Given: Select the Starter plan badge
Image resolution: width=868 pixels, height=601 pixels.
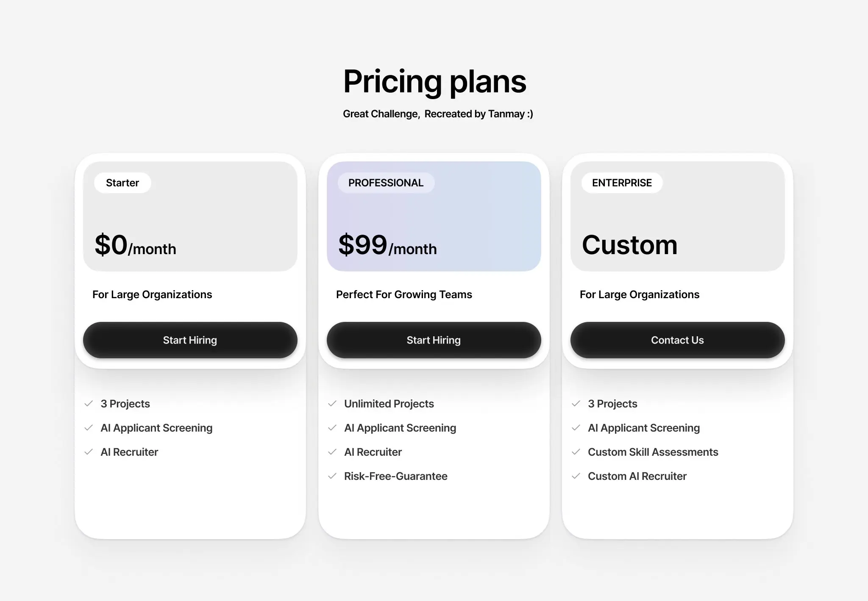Looking at the screenshot, I should pyautogui.click(x=122, y=183).
